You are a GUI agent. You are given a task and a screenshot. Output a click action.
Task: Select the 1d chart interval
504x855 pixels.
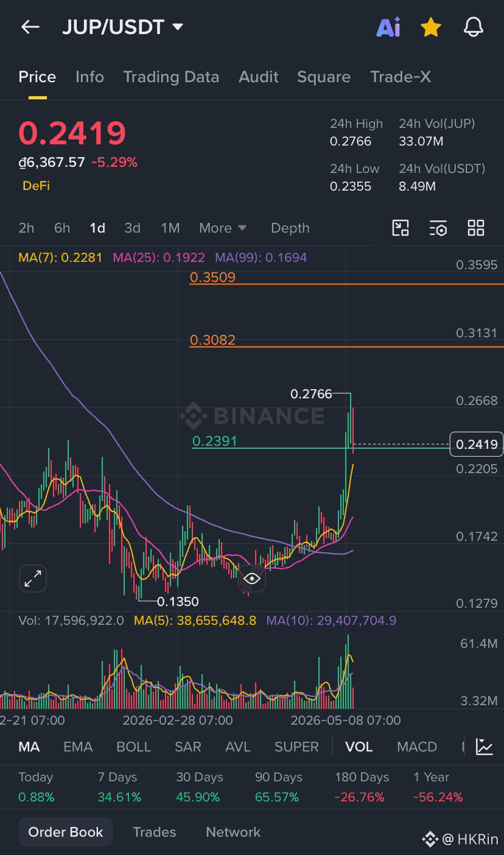(97, 228)
